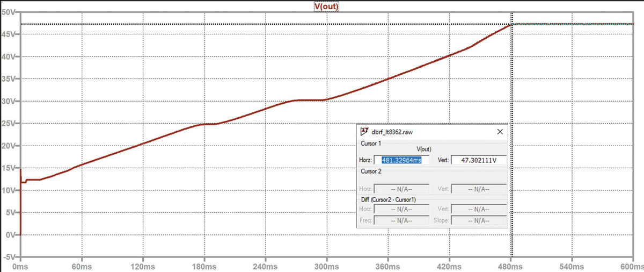Select the Diff Vert field
The width and height of the screenshot is (644, 272).
point(479,209)
